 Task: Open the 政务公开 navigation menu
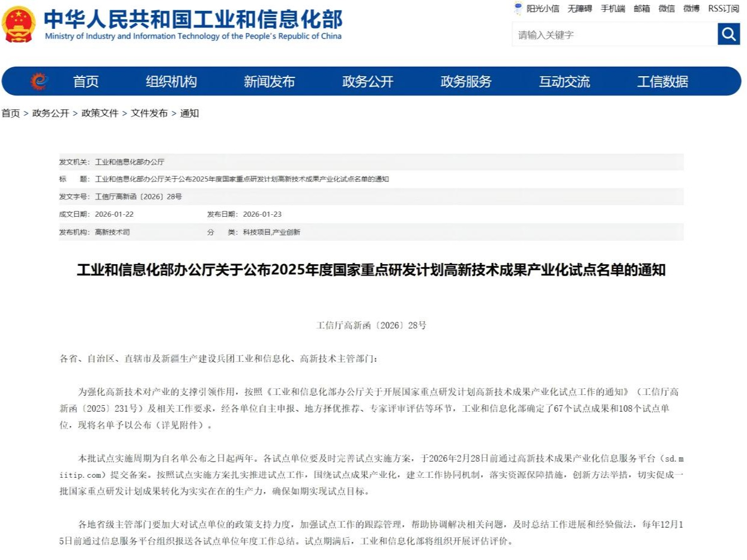[x=367, y=82]
